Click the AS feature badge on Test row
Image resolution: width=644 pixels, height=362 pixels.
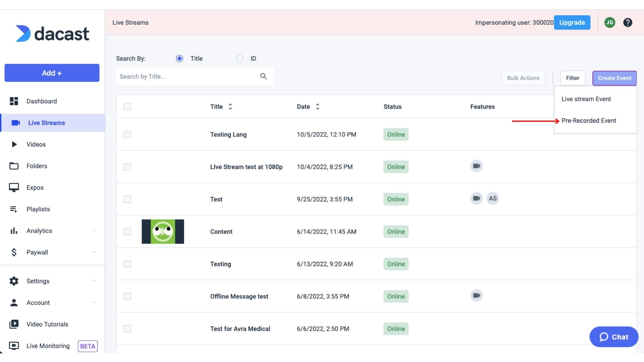pos(492,198)
